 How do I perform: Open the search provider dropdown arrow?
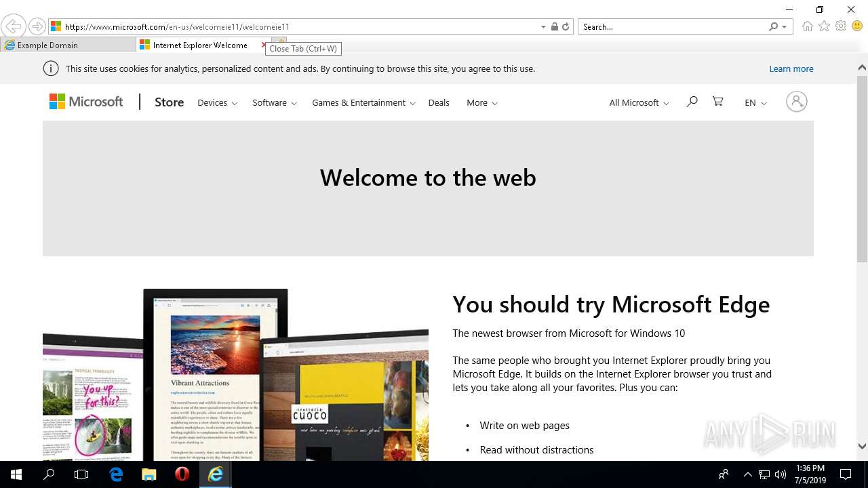(785, 26)
